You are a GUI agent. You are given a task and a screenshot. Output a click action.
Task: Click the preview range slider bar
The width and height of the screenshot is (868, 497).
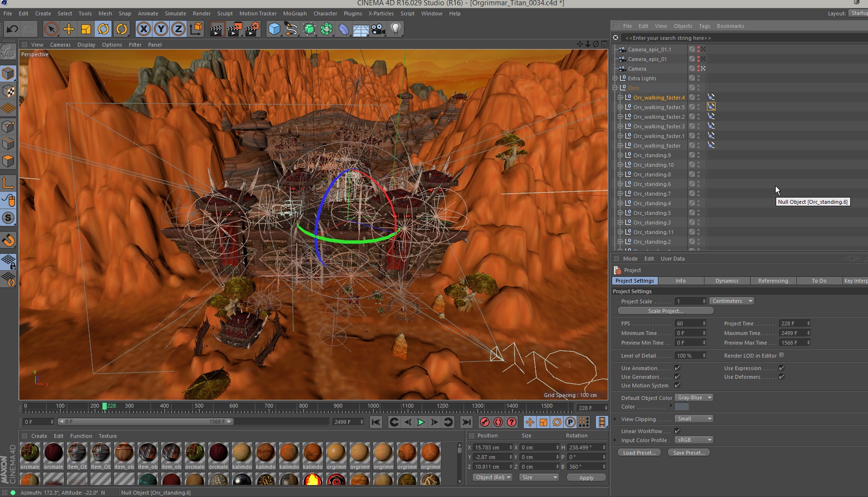point(146,422)
